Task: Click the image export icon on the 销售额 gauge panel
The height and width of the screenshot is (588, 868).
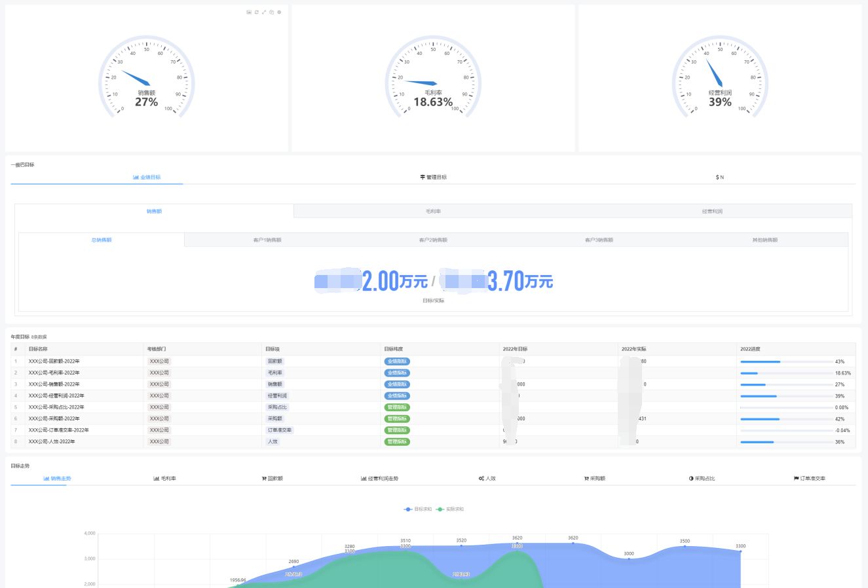Action: click(249, 12)
